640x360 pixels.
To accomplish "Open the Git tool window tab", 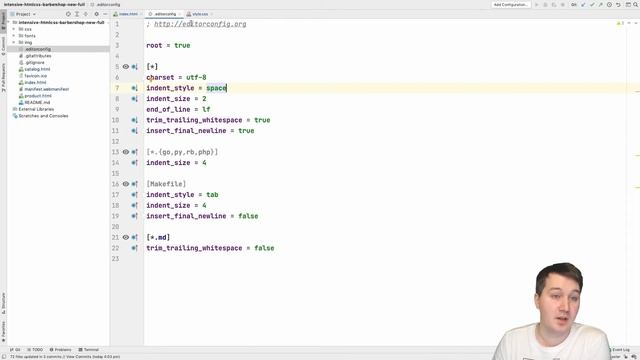I will pyautogui.click(x=15, y=350).
